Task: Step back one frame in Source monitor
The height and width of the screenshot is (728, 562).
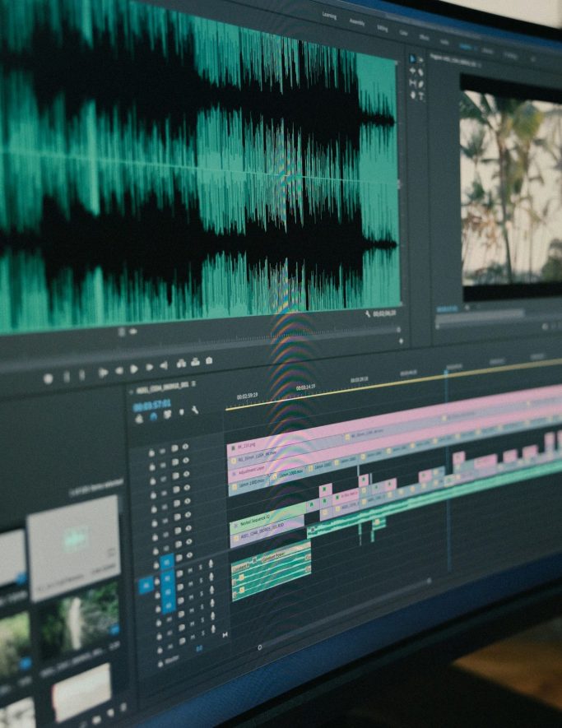Action: [119, 370]
